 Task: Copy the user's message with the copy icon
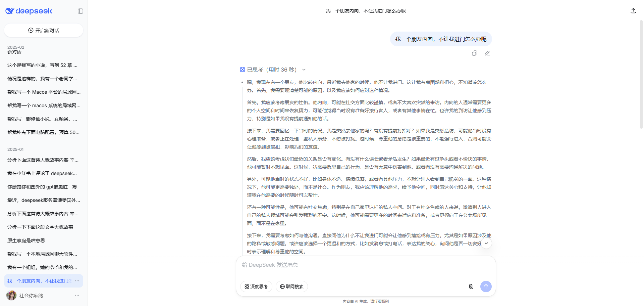474,53
